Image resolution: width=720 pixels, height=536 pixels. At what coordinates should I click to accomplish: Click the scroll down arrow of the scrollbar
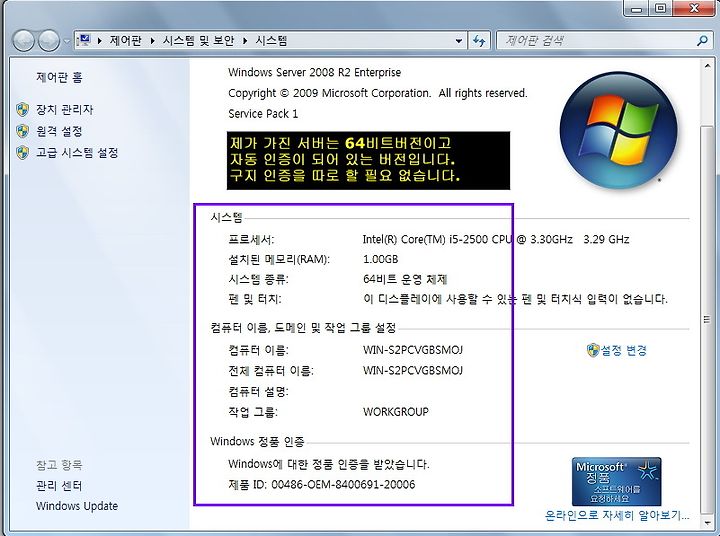coord(707,522)
